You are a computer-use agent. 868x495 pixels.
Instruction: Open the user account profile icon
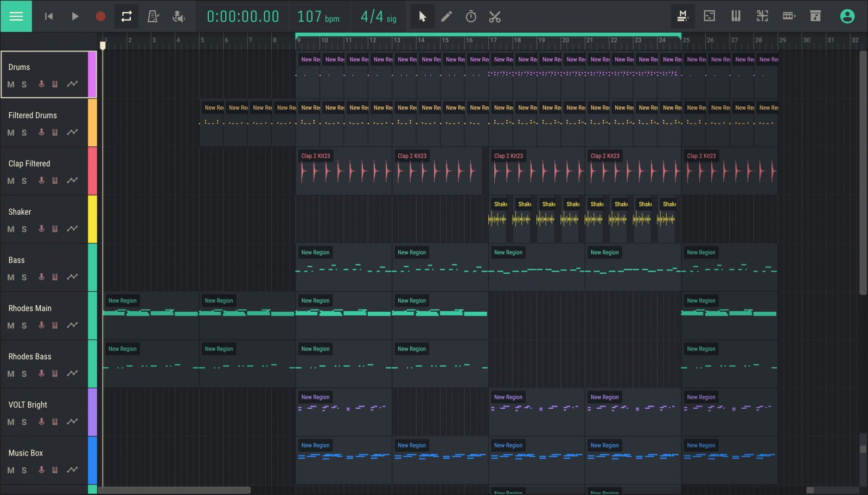click(847, 16)
